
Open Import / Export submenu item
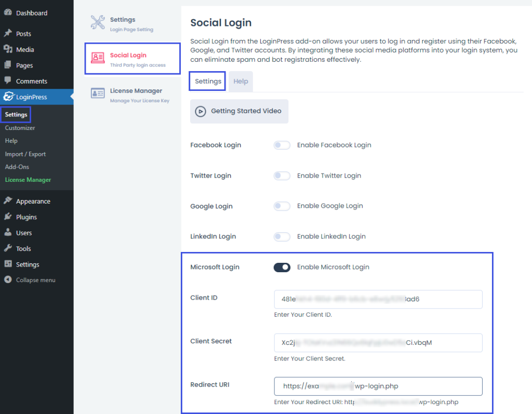pyautogui.click(x=25, y=154)
